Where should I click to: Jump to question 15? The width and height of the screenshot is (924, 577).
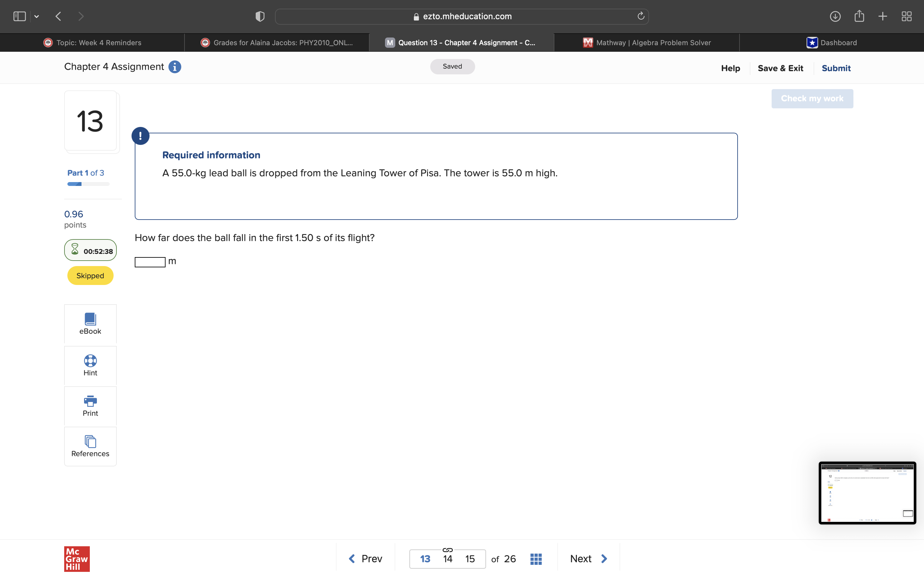[470, 559]
